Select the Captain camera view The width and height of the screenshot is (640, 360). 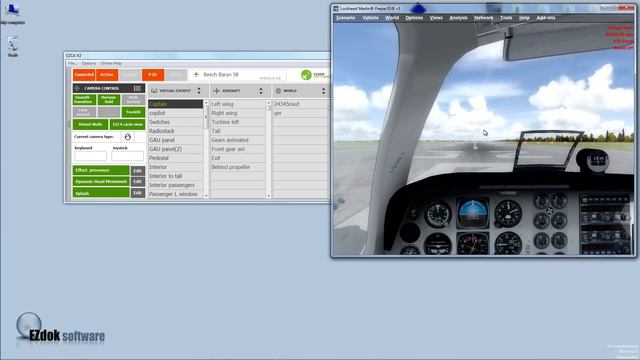(176, 104)
